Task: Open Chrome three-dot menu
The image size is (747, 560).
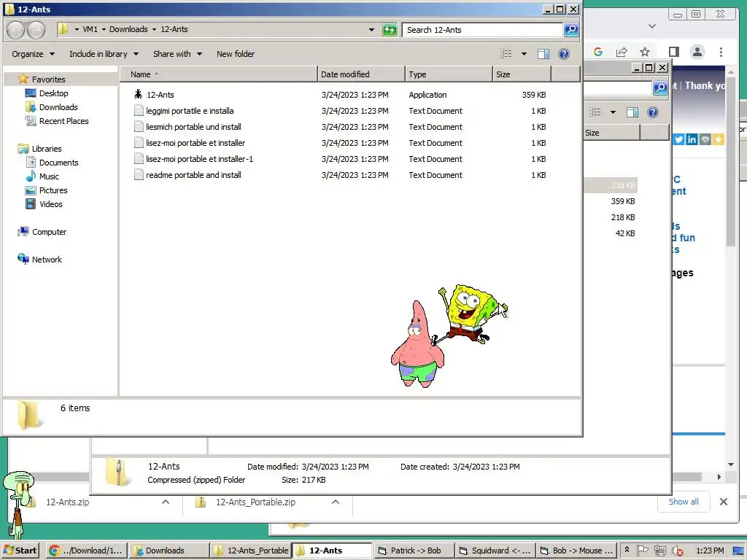Action: click(x=721, y=52)
